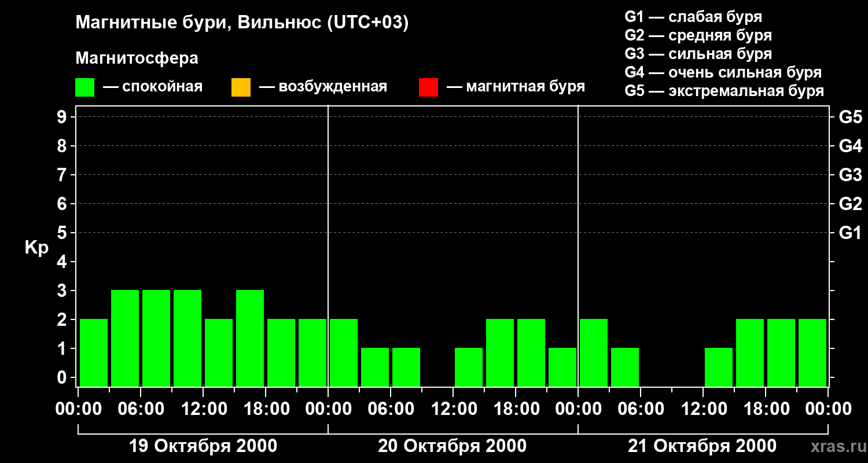Click the 21 Октября 15:00–18:00 bar
The width and height of the screenshot is (868, 463).
tap(750, 352)
